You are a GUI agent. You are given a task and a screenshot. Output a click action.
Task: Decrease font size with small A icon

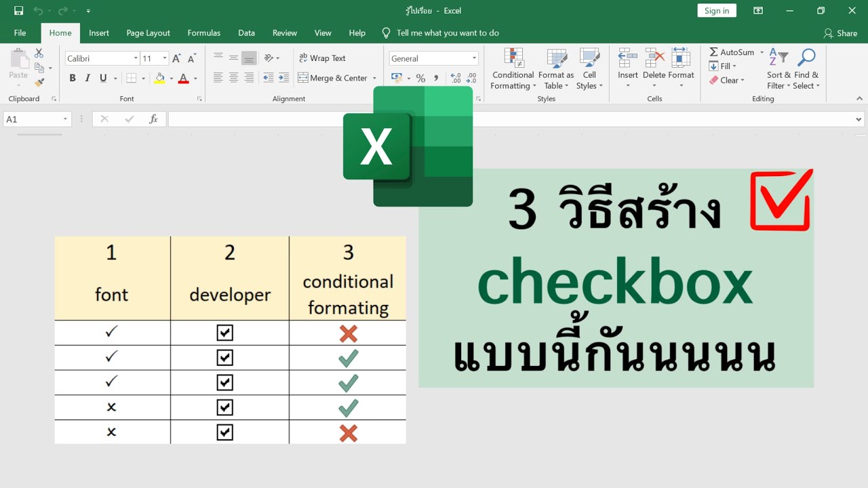[x=192, y=58]
